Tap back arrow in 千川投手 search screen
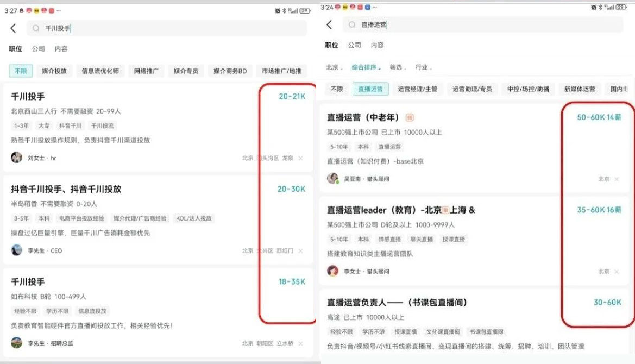The width and height of the screenshot is (635, 364). 14,28
